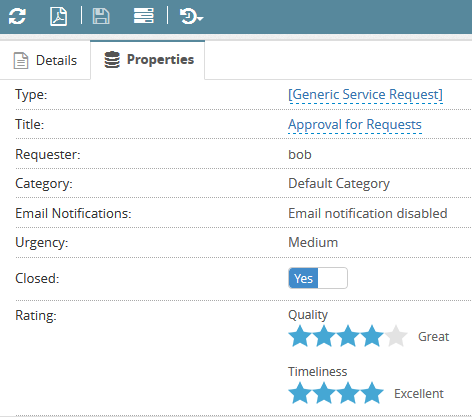Click the white half of Closed switch
The image size is (472, 417).
pyautogui.click(x=333, y=278)
